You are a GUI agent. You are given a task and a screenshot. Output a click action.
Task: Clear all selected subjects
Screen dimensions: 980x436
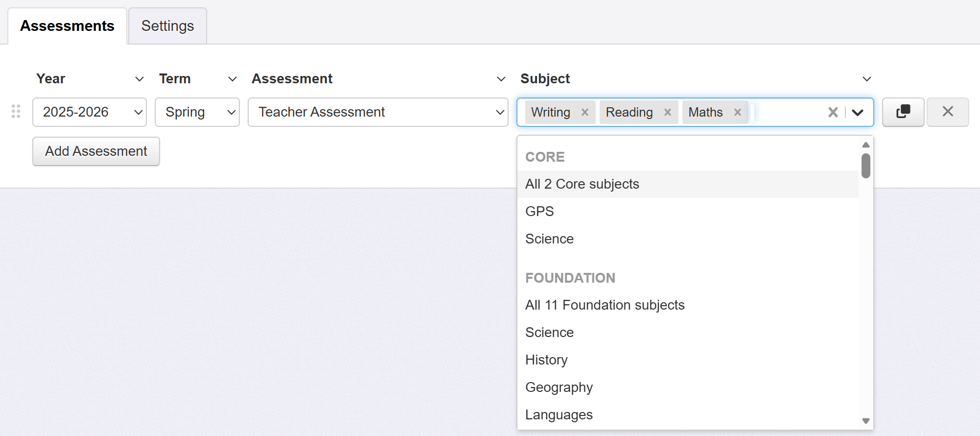coord(833,112)
